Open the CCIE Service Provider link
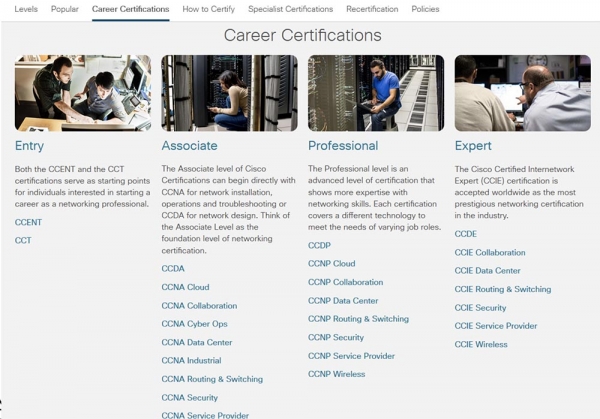 (495, 326)
